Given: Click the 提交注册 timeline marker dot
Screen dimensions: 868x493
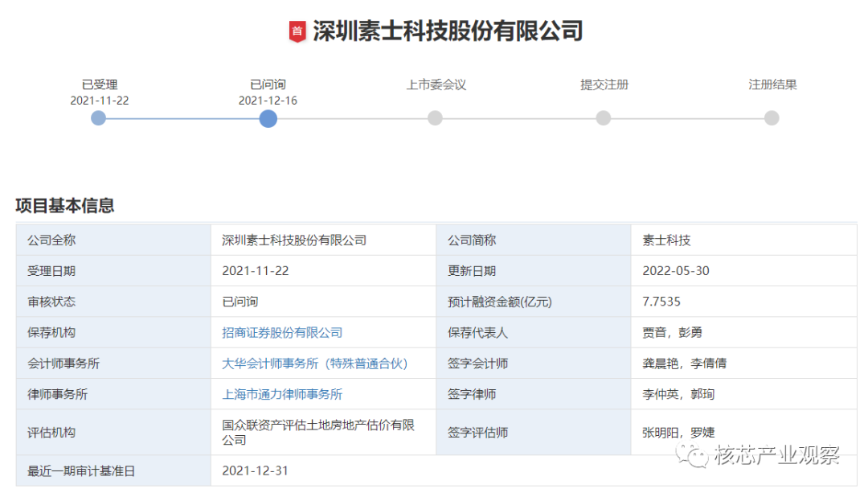Looking at the screenshot, I should point(604,118).
